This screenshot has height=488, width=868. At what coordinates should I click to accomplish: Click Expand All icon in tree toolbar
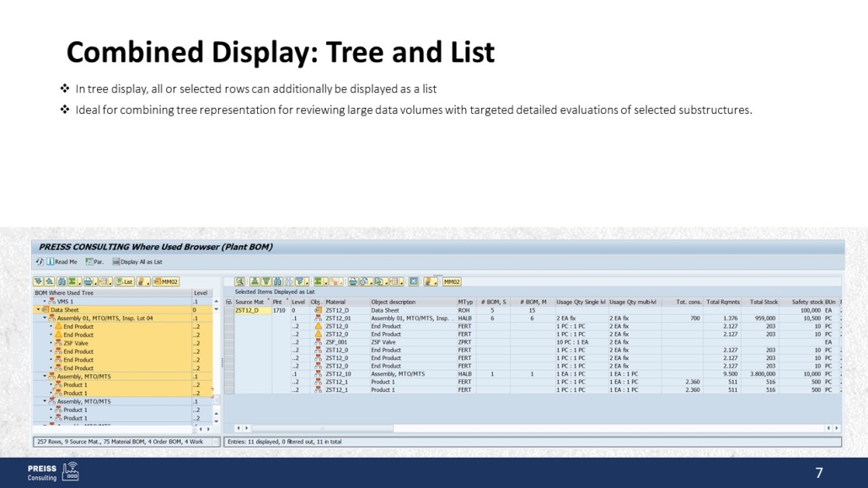39,282
